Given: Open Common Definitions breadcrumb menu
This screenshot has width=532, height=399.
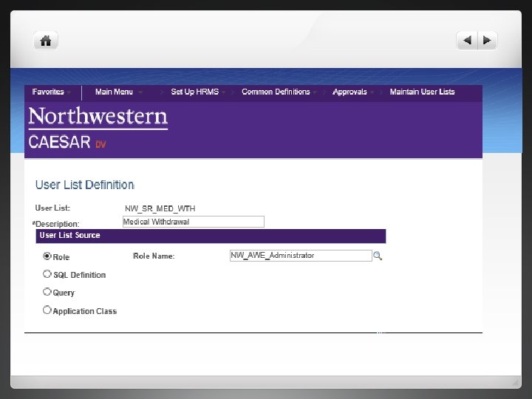Looking at the screenshot, I should [279, 92].
